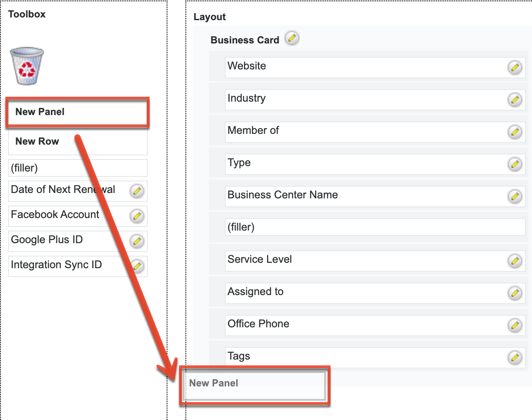Edit the Business Center Name field

[x=515, y=196]
